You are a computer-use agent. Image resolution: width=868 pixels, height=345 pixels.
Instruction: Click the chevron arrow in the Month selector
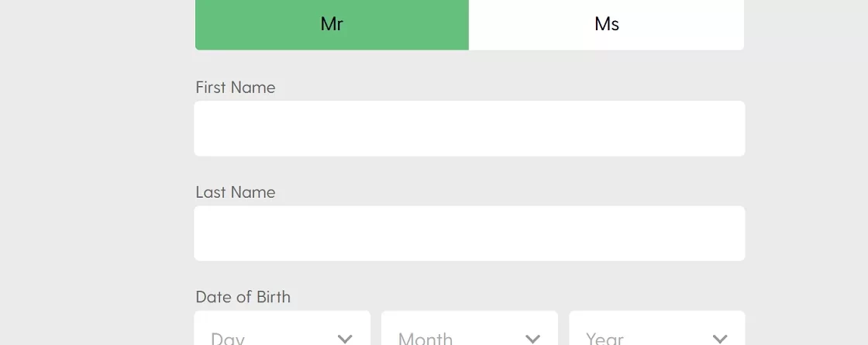532,338
